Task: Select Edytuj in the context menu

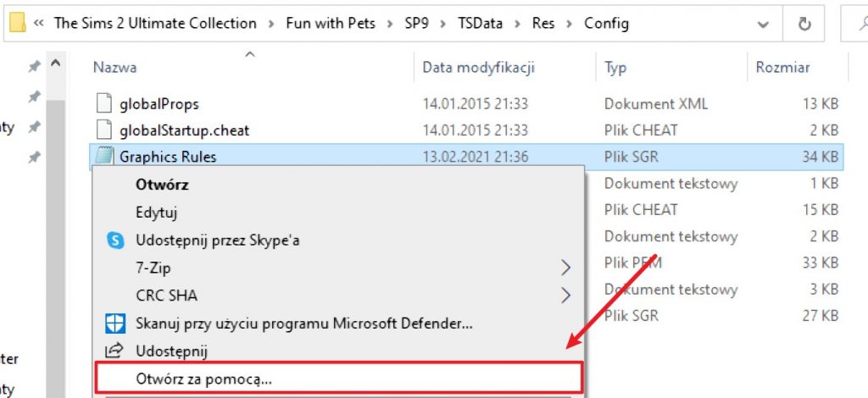Action: point(156,213)
